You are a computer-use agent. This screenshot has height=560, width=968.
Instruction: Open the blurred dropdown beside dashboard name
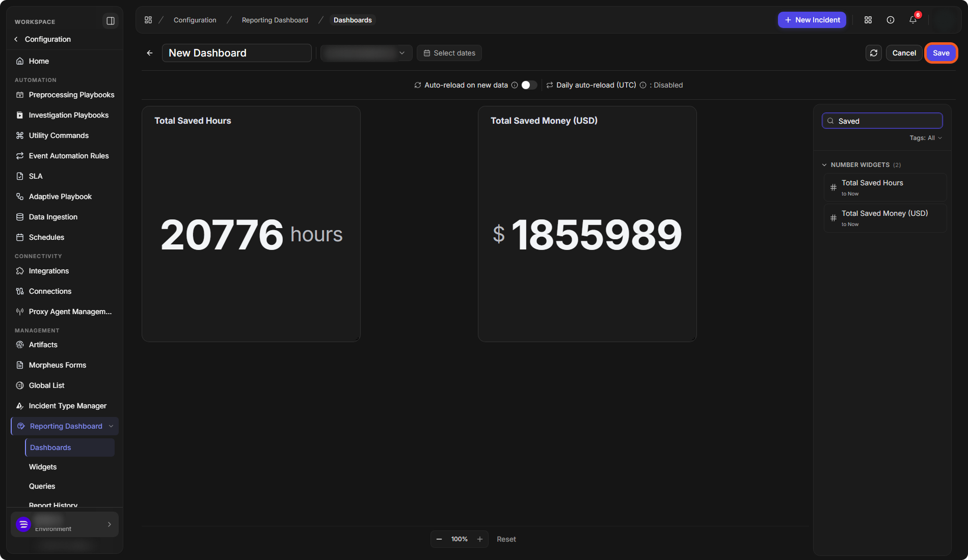coord(366,53)
